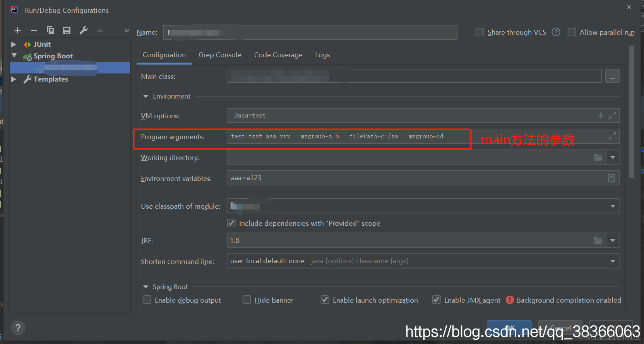
Task: Click the 'Background compilation enabled' text
Action: 569,300
